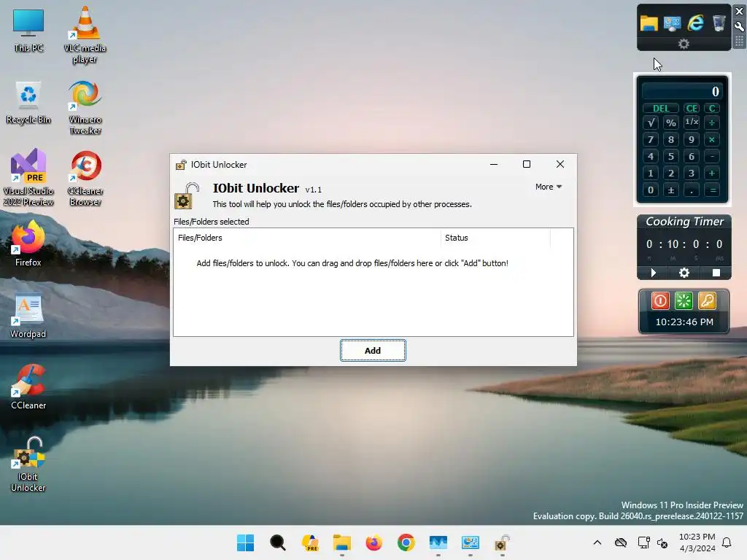
Task: Start the Cooking Timer with play button
Action: 653,273
